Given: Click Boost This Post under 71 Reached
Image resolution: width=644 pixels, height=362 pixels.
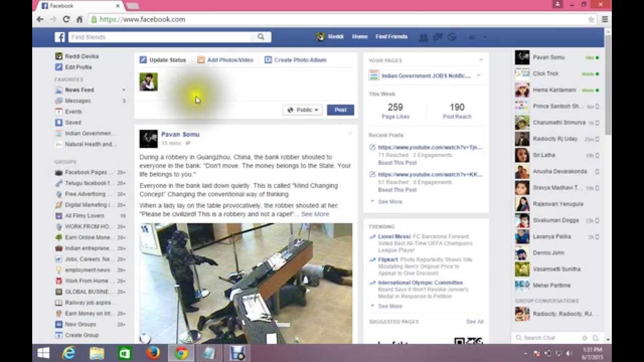Looking at the screenshot, I should pos(397,163).
